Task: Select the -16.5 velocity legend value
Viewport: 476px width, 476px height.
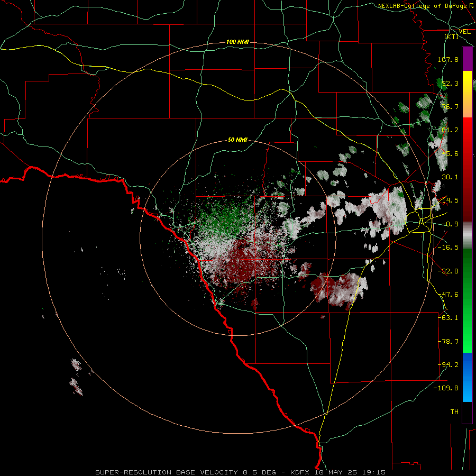Action: pyautogui.click(x=448, y=248)
